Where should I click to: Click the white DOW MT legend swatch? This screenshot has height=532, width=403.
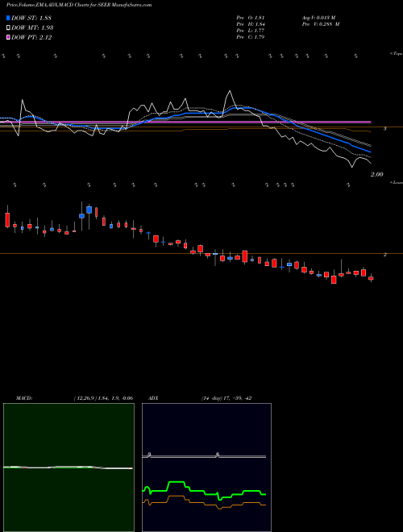click(8, 27)
